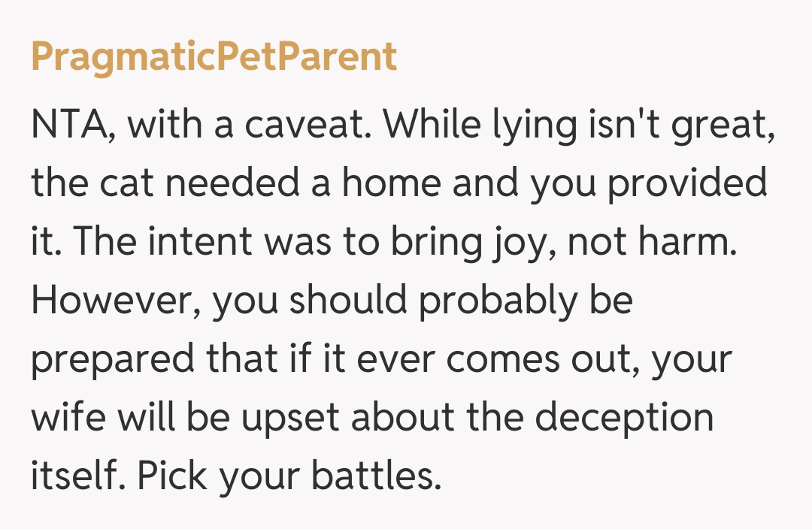This screenshot has height=529, width=812.
Task: Open the PragmaticPetParent user profile
Action: coord(214,57)
